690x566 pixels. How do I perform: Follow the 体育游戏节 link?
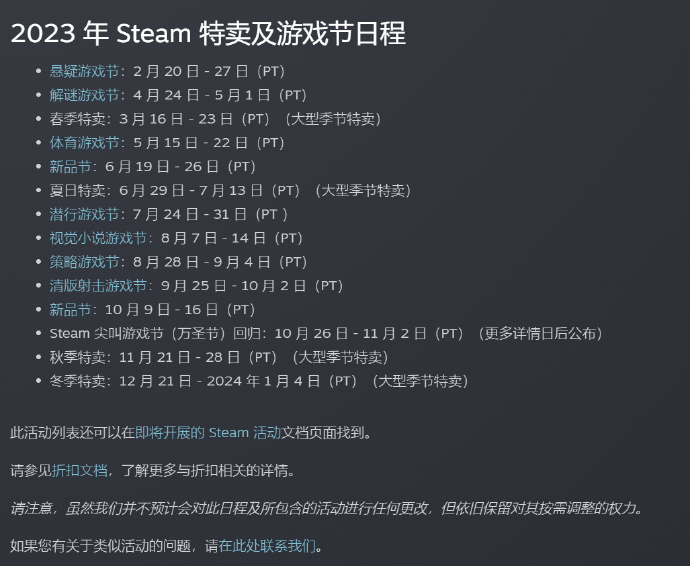click(84, 143)
